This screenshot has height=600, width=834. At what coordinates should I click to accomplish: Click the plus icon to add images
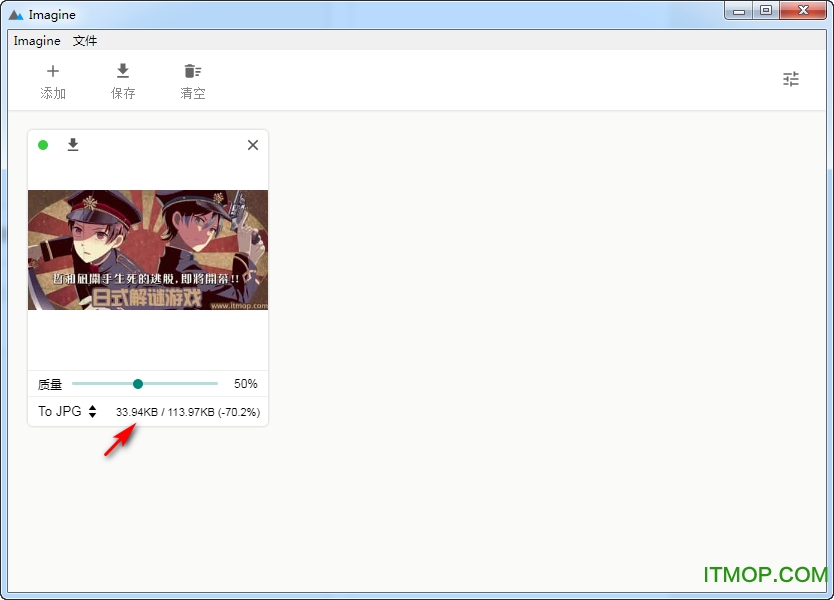coord(53,71)
